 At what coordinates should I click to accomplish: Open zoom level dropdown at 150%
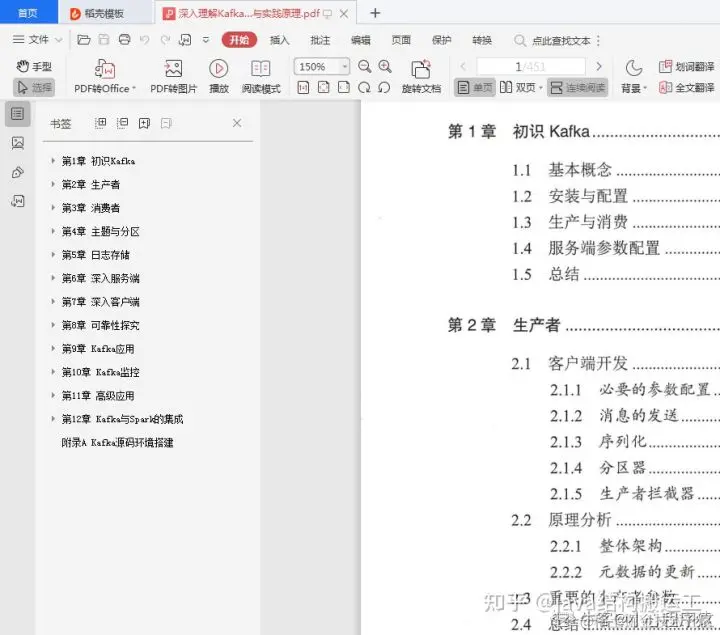coord(344,67)
